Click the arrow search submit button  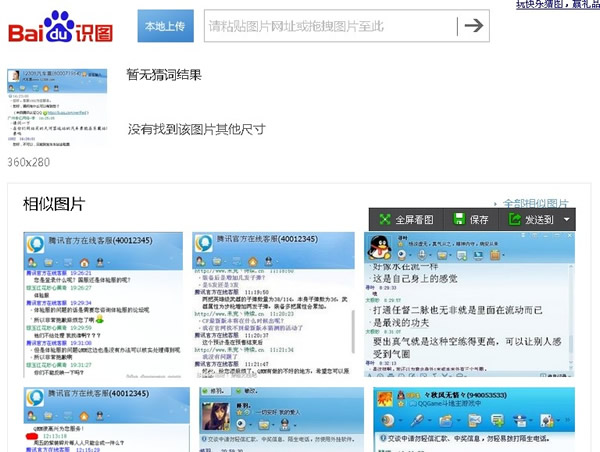click(x=473, y=26)
